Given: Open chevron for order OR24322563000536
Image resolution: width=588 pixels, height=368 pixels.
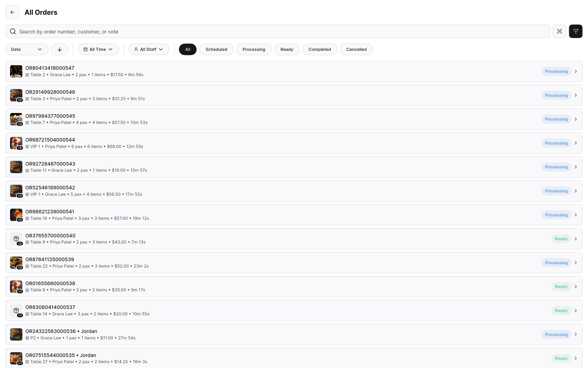Looking at the screenshot, I should tap(576, 334).
